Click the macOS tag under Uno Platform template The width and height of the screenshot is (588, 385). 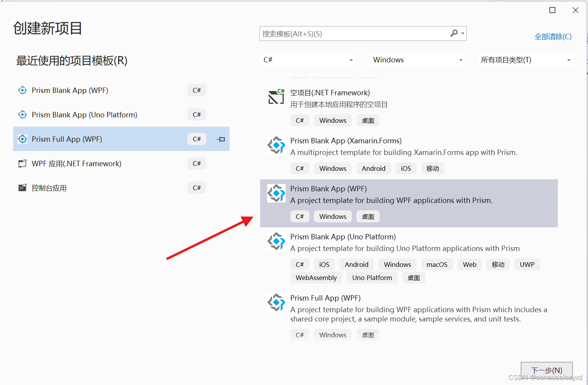437,265
